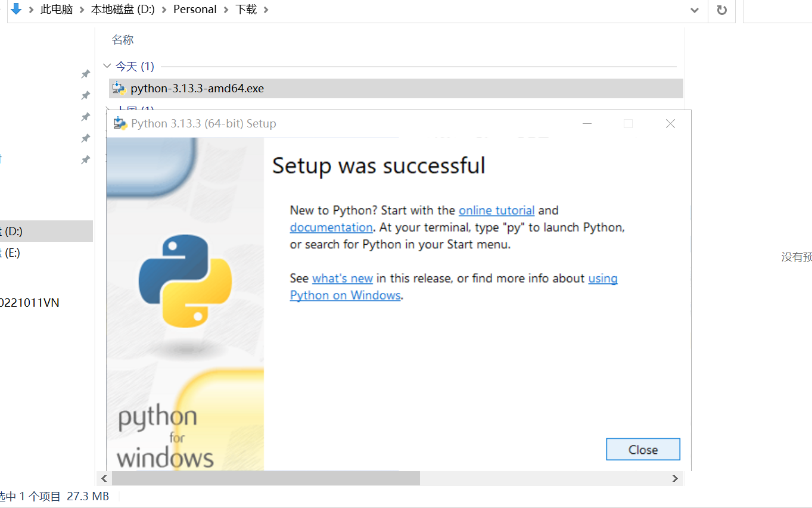The width and height of the screenshot is (812, 508).
Task: Select the 0221011VN item in navigation pane
Action: click(x=30, y=303)
